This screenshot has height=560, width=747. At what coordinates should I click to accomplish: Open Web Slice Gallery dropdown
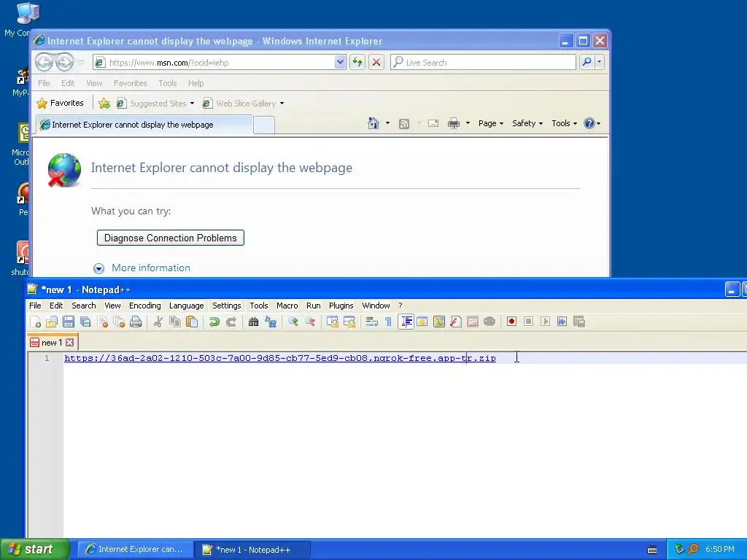pos(243,104)
